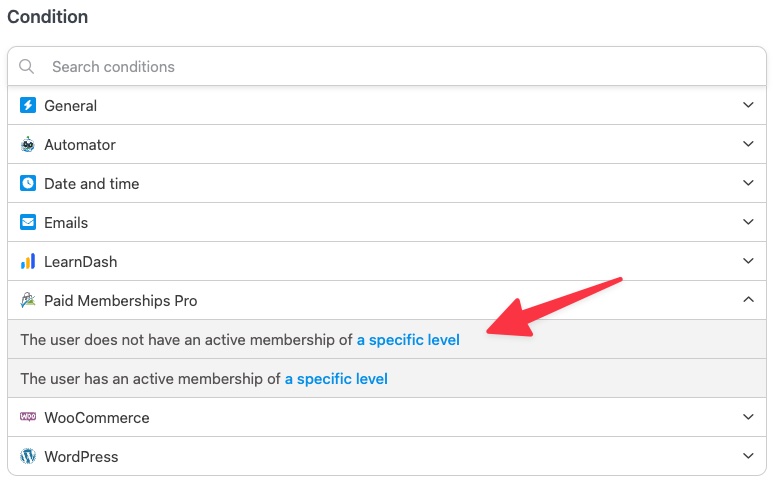Select 'does not have an active membership' condition
The image size is (779, 487).
pyautogui.click(x=387, y=339)
